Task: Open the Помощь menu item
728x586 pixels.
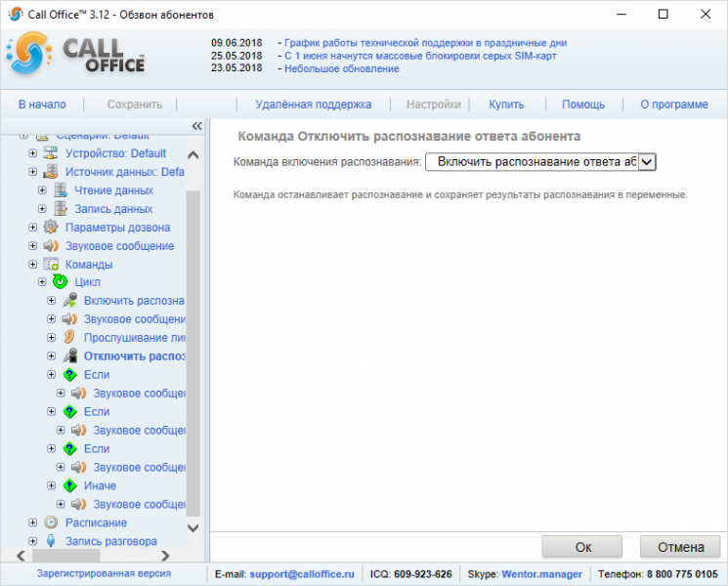Action: [x=583, y=105]
